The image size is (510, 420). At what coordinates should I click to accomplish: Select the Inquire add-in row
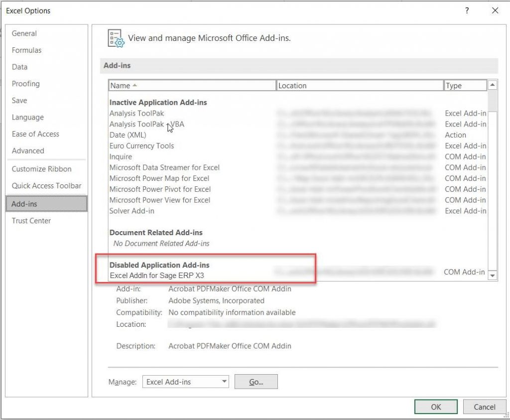click(x=298, y=157)
